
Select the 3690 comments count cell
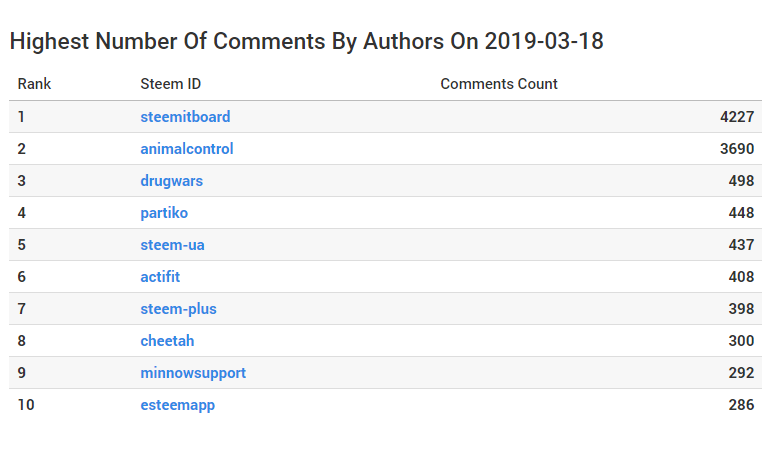[737, 149]
